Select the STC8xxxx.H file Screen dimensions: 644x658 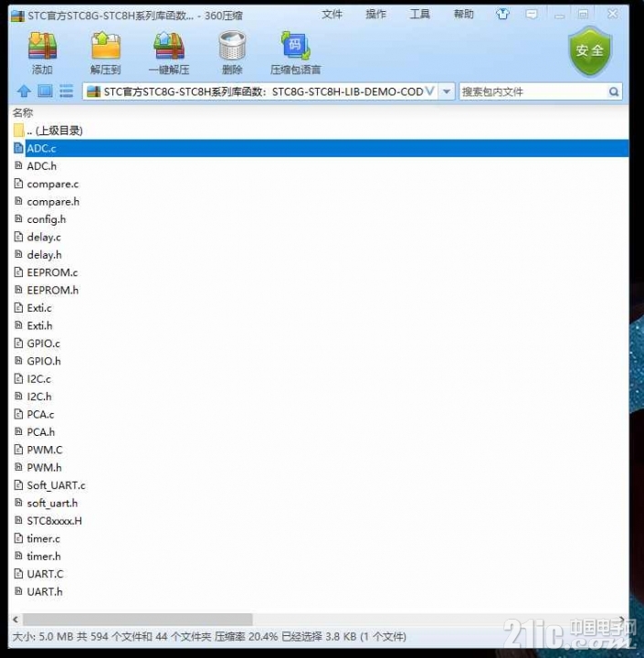pos(319,520)
